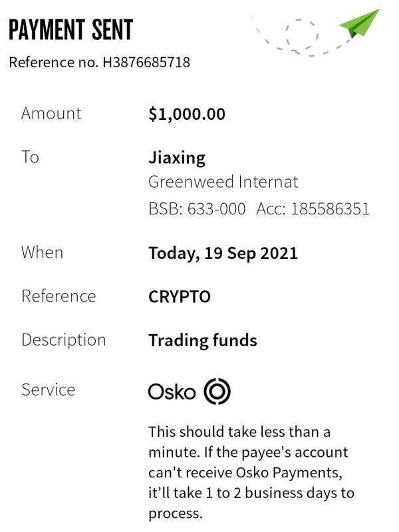Click the Trading funds description
The width and height of the screenshot is (399, 532).
(203, 341)
